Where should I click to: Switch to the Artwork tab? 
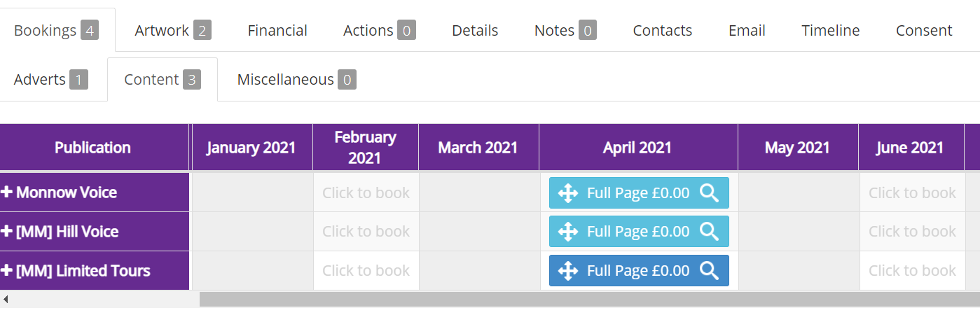(x=173, y=30)
